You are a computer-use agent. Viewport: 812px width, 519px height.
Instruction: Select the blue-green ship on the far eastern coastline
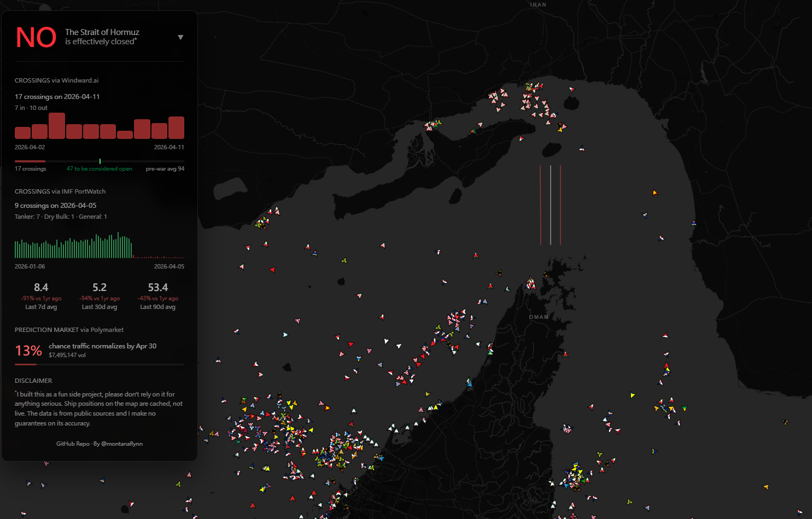(694, 223)
